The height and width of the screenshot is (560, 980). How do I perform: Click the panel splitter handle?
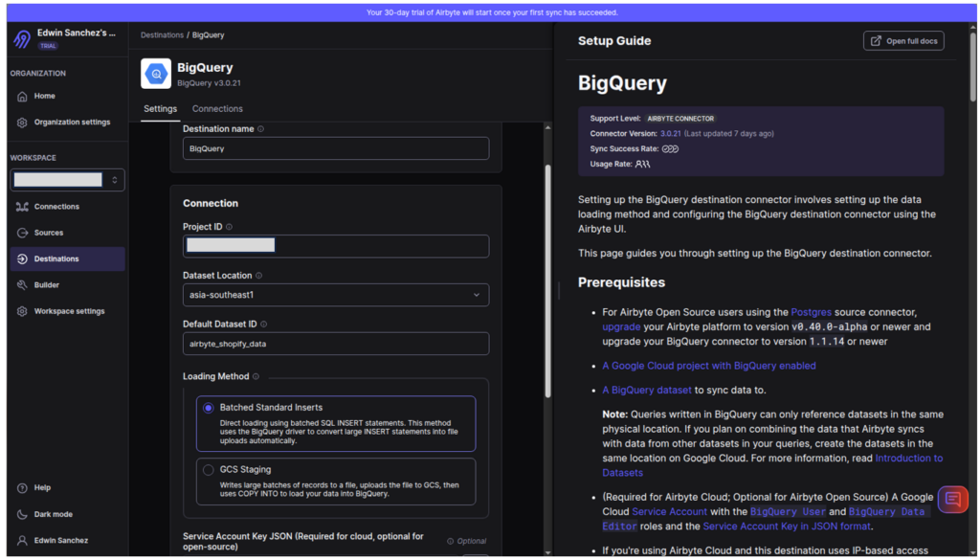pos(558,291)
